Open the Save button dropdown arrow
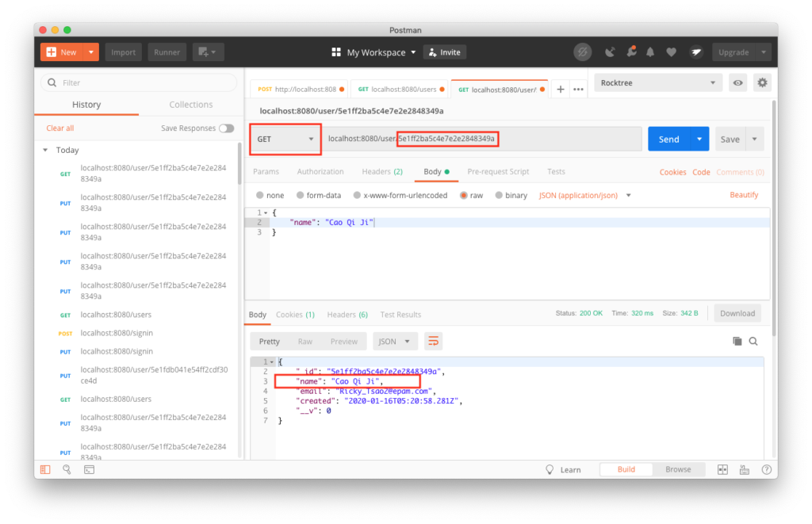Screen dimensions: 812x524 (x=755, y=139)
